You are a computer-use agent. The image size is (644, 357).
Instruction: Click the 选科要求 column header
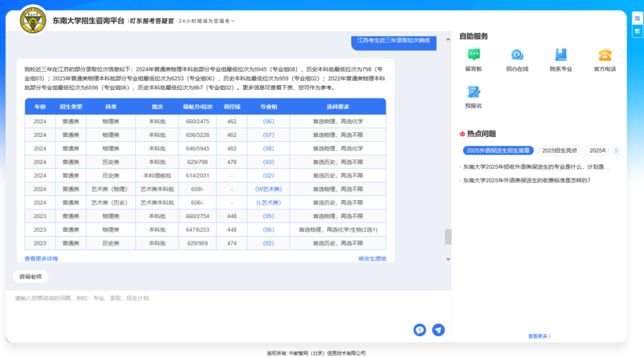coord(338,107)
